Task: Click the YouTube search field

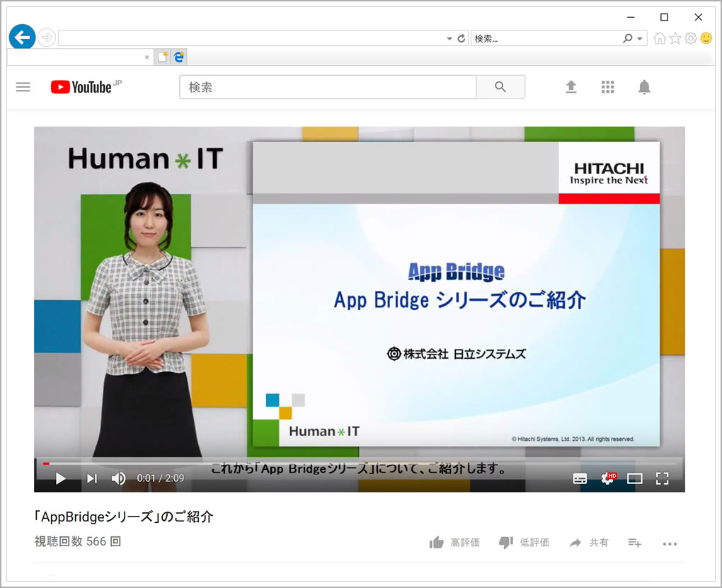Action: point(328,87)
